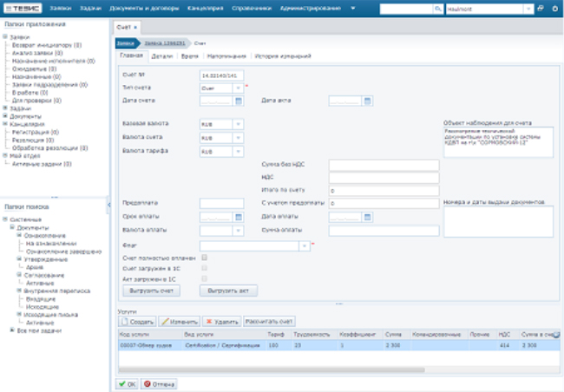This screenshot has height=392, width=564.
Task: Collapse Заявки tree node
Action: point(5,36)
